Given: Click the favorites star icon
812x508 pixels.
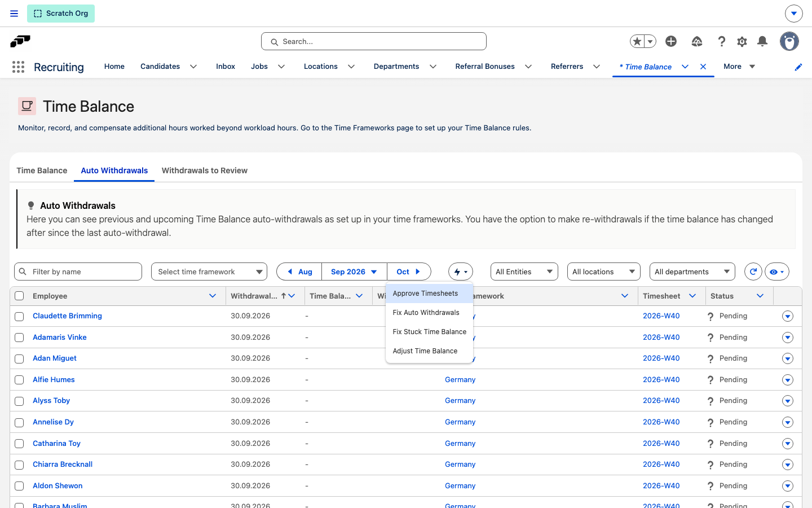Looking at the screenshot, I should tap(637, 41).
